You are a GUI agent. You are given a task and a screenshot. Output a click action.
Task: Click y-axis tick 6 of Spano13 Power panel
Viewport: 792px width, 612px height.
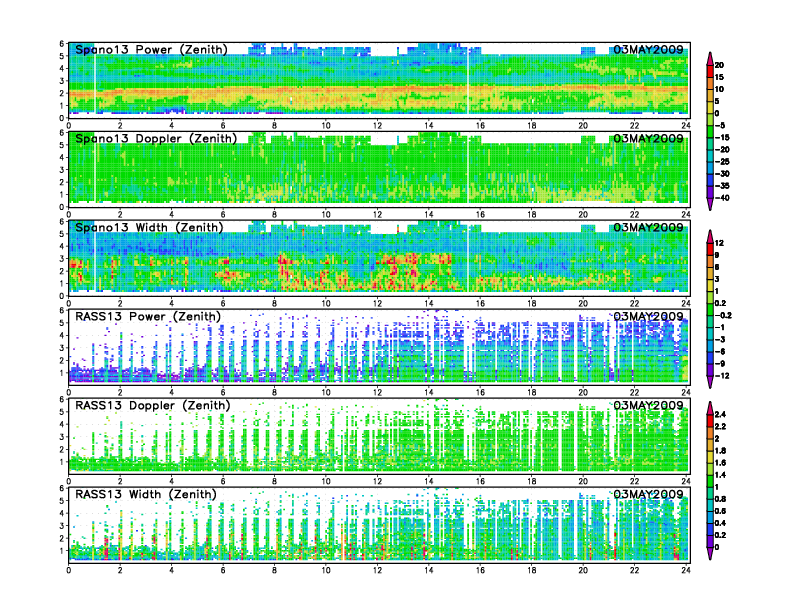62,44
